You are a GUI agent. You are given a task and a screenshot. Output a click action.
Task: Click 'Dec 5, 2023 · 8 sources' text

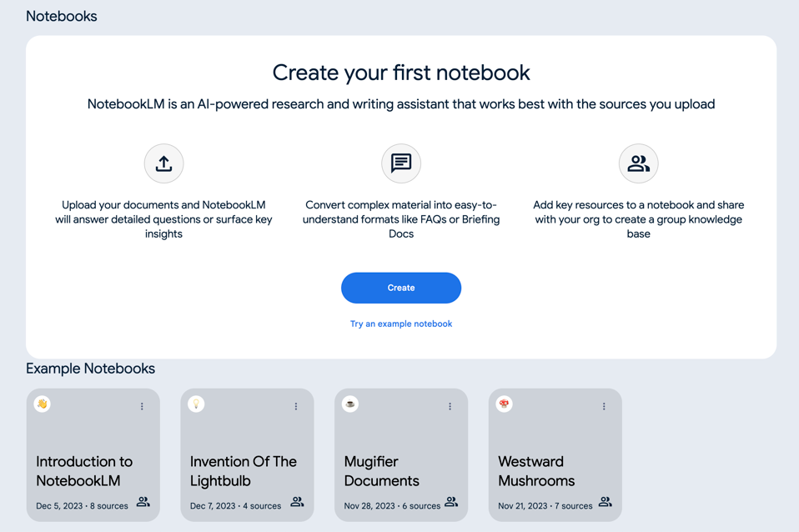pyautogui.click(x=82, y=506)
